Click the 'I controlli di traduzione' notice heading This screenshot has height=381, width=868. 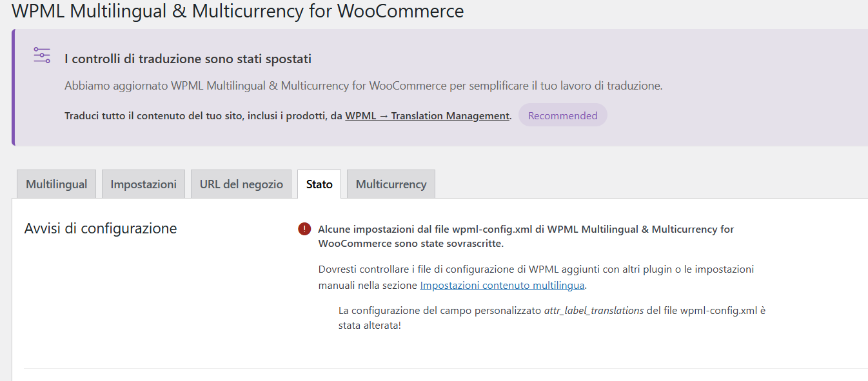(x=188, y=59)
